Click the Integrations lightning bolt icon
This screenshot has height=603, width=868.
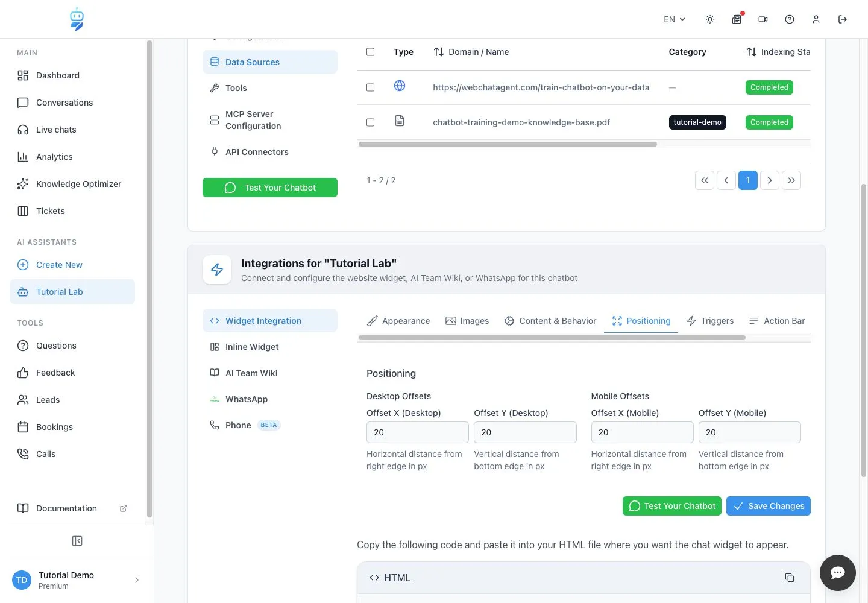point(217,270)
